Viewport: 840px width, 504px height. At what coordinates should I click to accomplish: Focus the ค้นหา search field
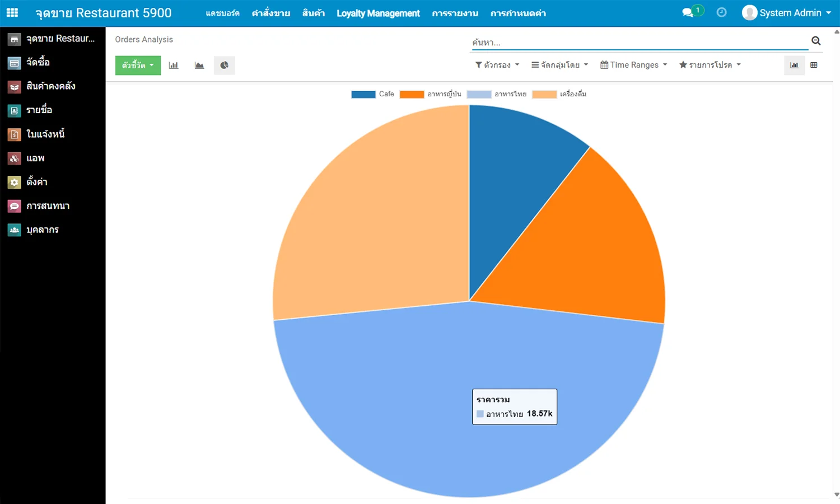[638, 43]
